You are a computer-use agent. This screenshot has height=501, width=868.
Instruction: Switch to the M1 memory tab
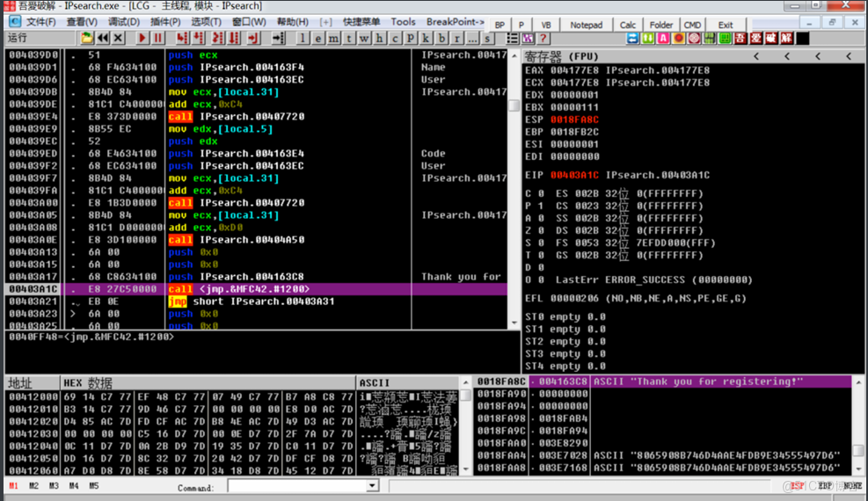coord(13,486)
